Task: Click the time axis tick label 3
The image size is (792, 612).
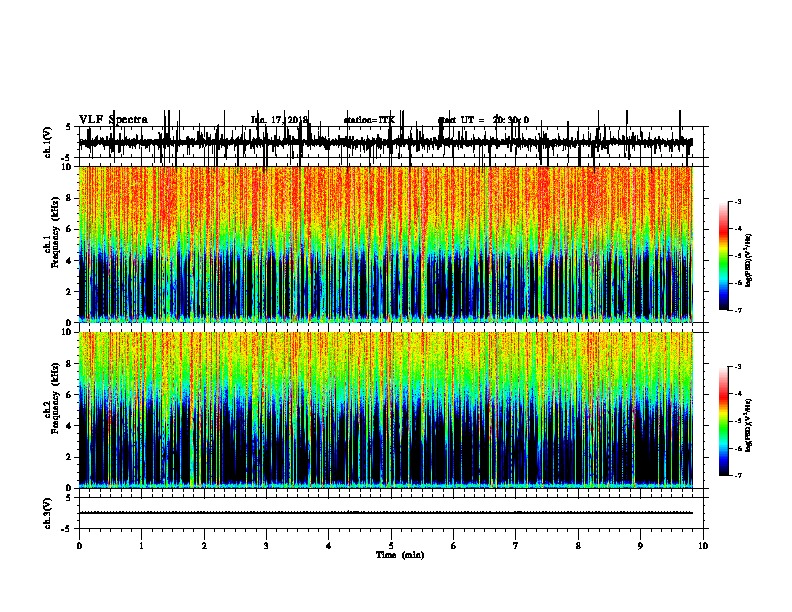Action: click(266, 546)
